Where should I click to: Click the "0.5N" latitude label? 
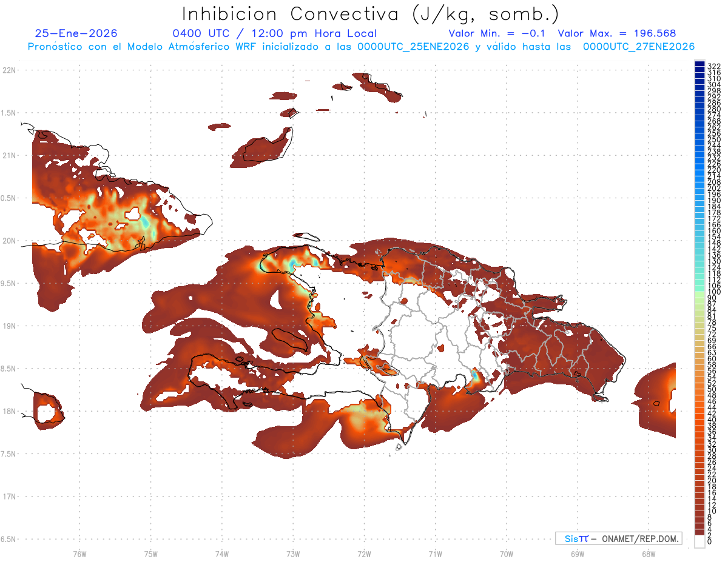[x=8, y=198]
